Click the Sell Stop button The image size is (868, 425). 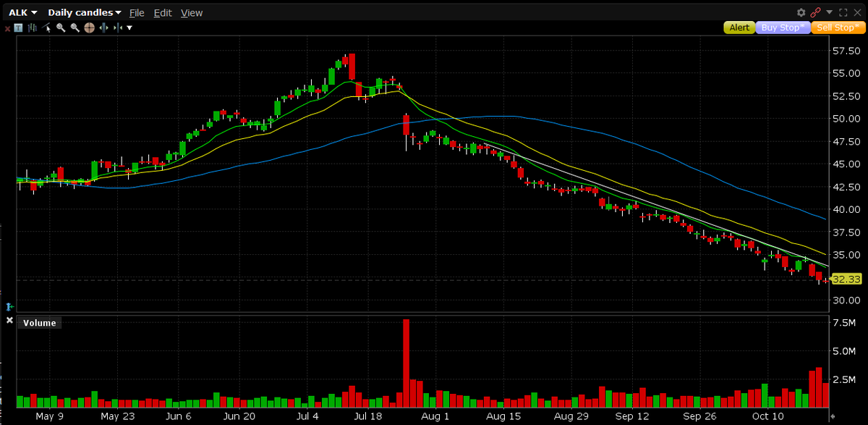[838, 28]
